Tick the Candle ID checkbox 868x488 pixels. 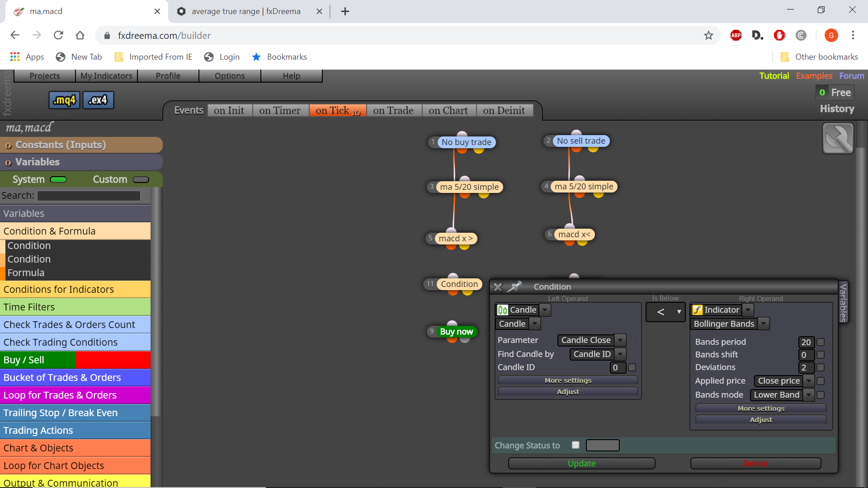tap(632, 368)
